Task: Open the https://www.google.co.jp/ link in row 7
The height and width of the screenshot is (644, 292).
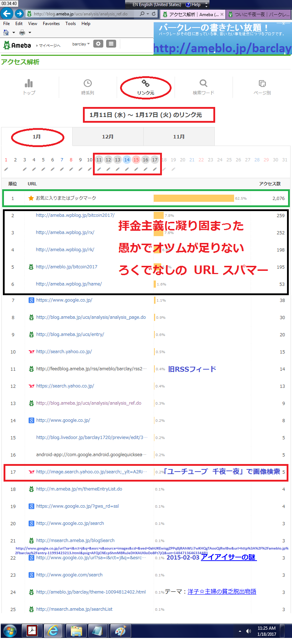Action: [x=64, y=300]
